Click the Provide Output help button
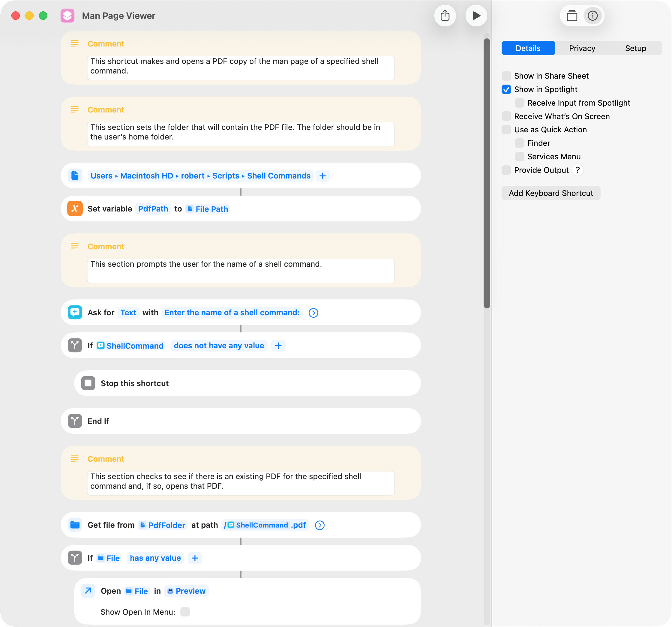 tap(577, 170)
